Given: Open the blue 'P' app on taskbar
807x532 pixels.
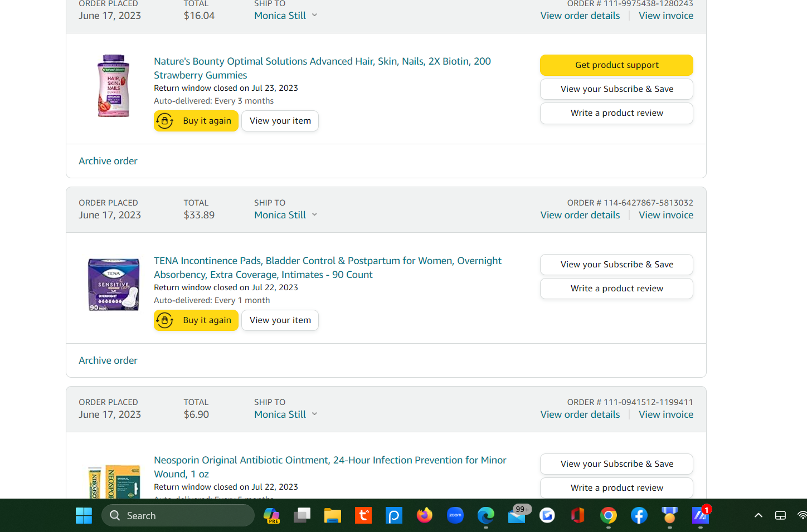Looking at the screenshot, I should coord(394,516).
